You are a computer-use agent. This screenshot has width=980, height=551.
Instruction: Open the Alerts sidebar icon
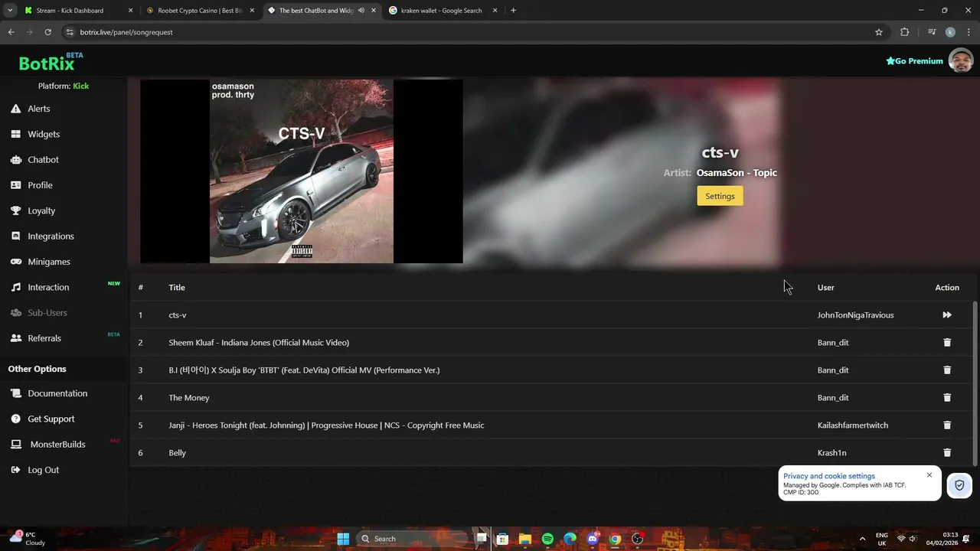point(15,109)
